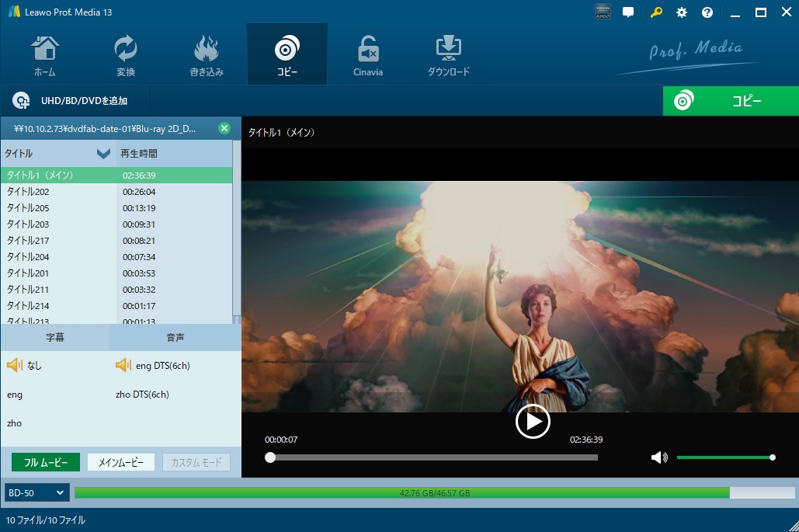Open the BD-50 disc type dropdown
Image resolution: width=799 pixels, height=532 pixels.
click(36, 492)
